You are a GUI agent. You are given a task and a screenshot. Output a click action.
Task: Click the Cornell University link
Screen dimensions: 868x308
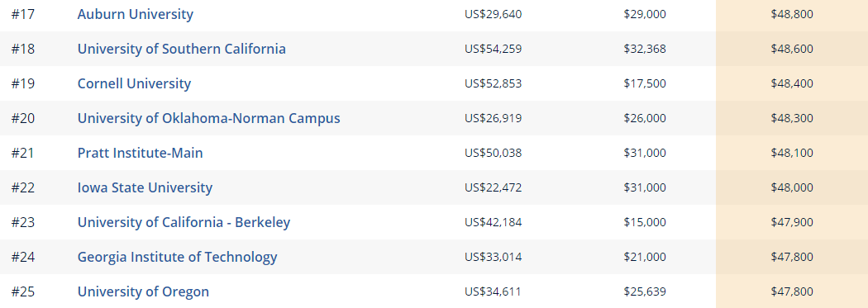coord(134,83)
